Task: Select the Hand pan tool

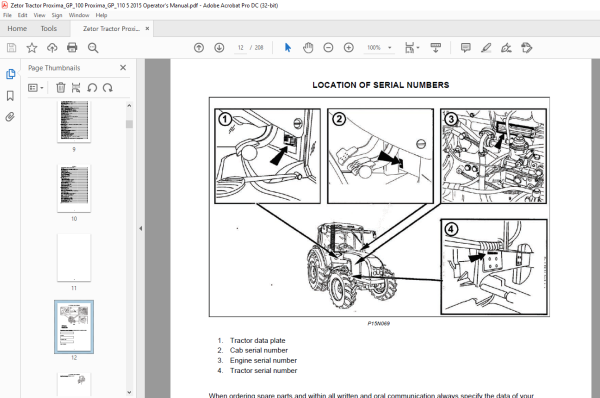Action: [x=308, y=48]
